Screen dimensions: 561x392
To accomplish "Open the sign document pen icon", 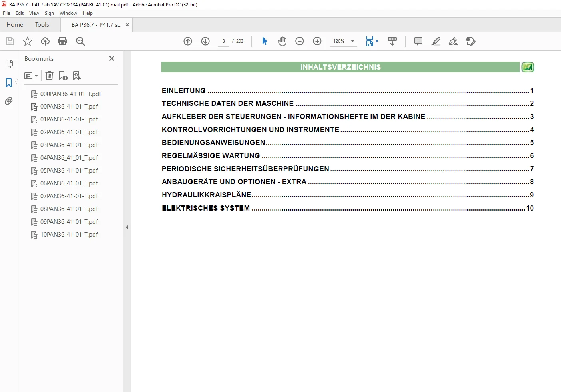I will (x=453, y=41).
